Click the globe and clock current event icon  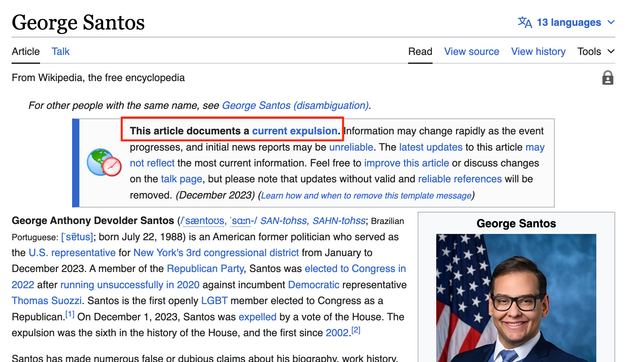tap(104, 163)
